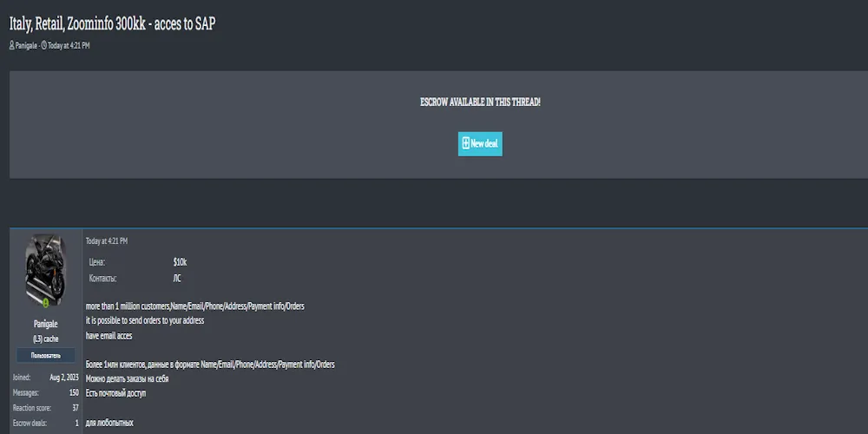Click the line 'Можно делать заказы на себя'
This screenshot has width=868, height=434.
(x=127, y=379)
